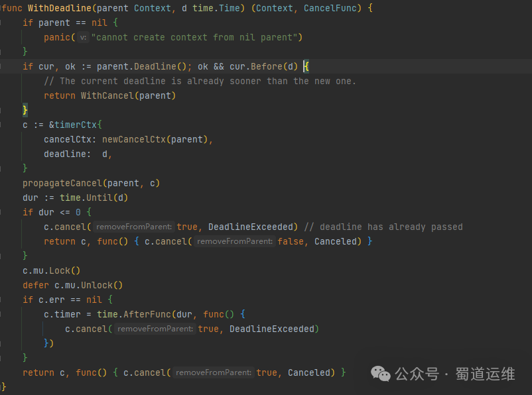Click the c.mu.Unlock() call
This screenshot has height=395, width=532.
point(88,285)
